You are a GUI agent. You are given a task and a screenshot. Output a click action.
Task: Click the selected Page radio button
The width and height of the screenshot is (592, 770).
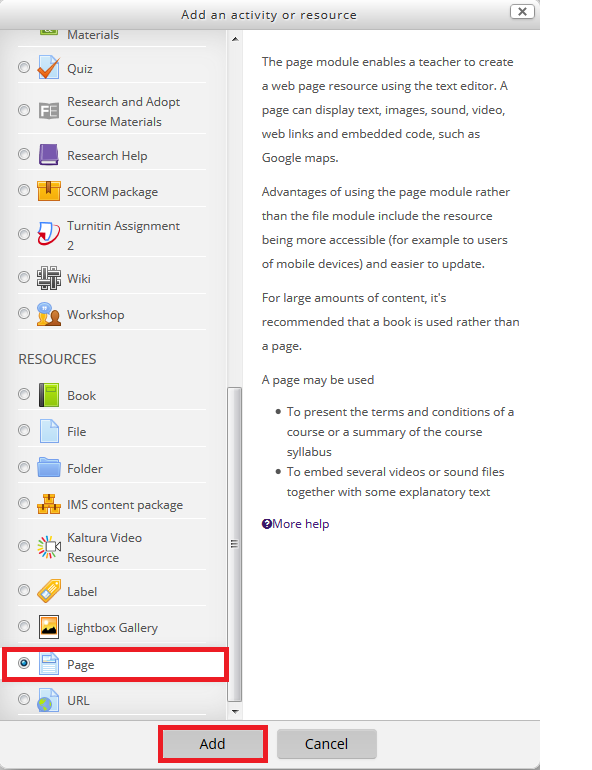(x=24, y=663)
